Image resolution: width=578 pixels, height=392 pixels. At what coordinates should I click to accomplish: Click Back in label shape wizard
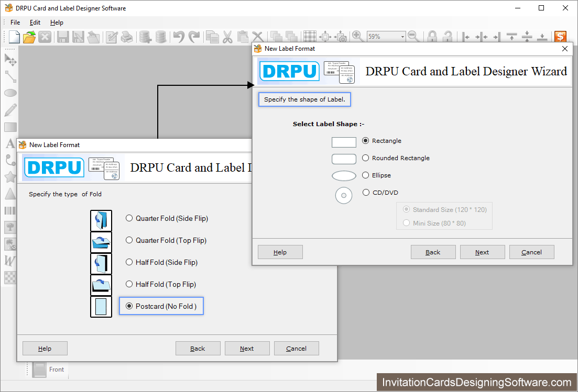433,252
